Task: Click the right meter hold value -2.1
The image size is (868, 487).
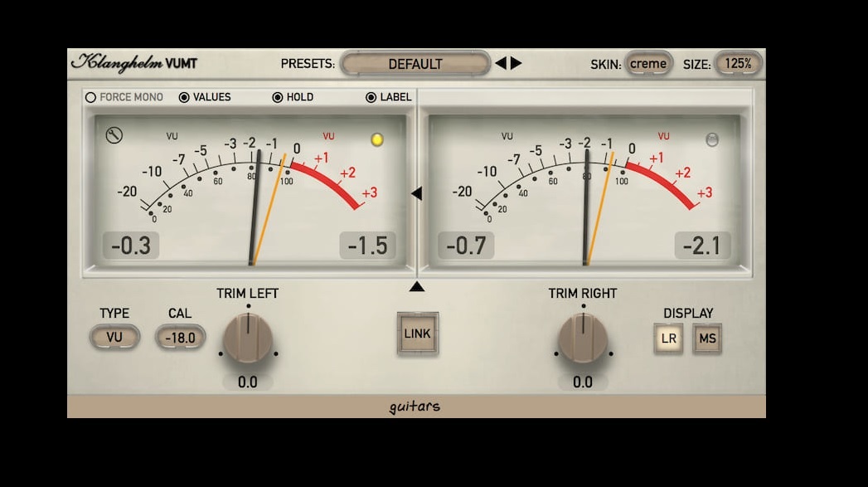Action: click(x=702, y=246)
